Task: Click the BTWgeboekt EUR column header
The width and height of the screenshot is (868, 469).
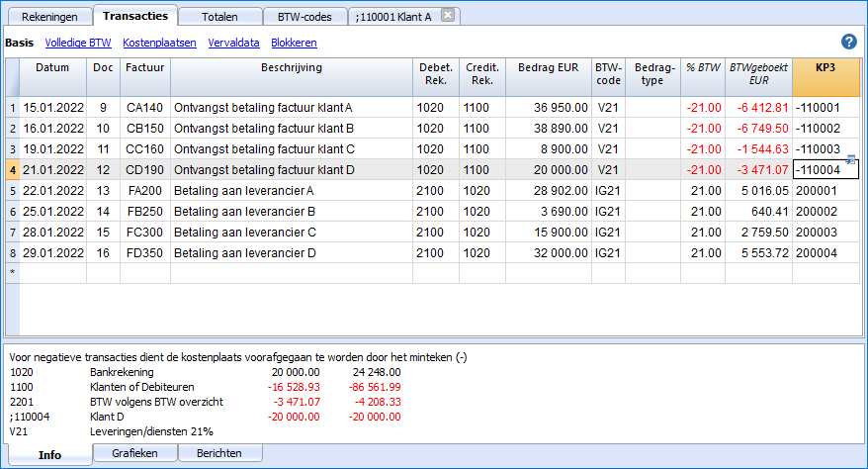Action: [758, 77]
